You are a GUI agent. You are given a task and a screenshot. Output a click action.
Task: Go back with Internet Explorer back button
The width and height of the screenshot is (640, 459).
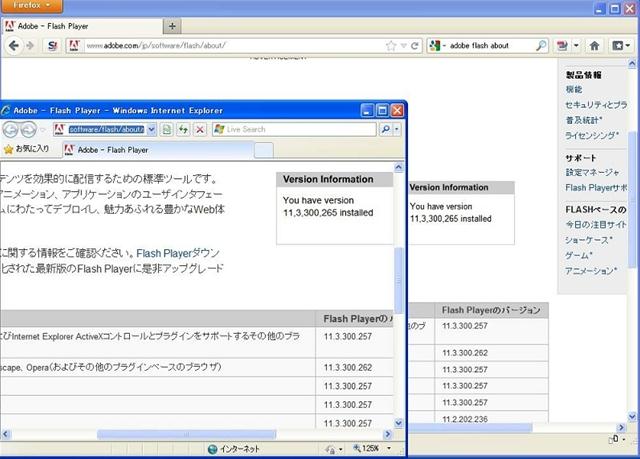pyautogui.click(x=10, y=130)
